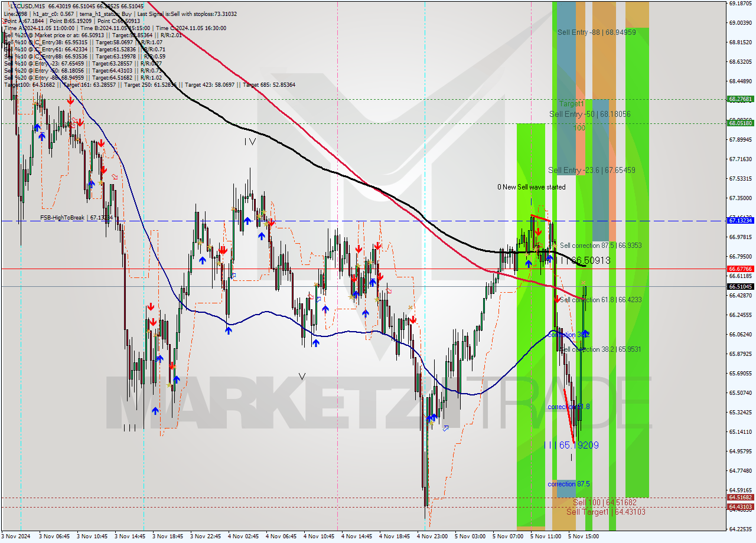Click the 66.06240 price axis value
Screen dimensions: 756x543
(740, 334)
